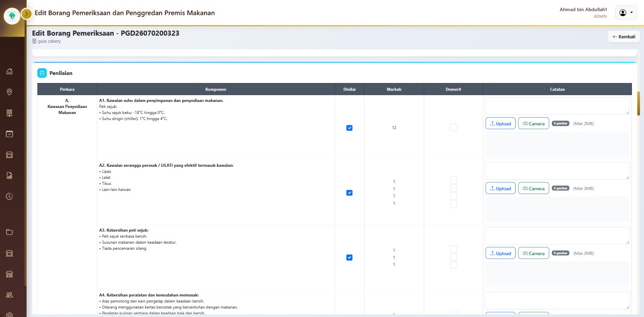Click the Markah value '12' for A1
The image size is (644, 317).
[394, 128]
